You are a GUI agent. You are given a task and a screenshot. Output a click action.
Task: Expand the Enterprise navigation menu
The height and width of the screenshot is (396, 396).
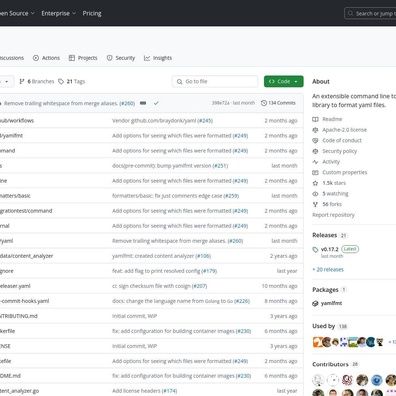59,13
